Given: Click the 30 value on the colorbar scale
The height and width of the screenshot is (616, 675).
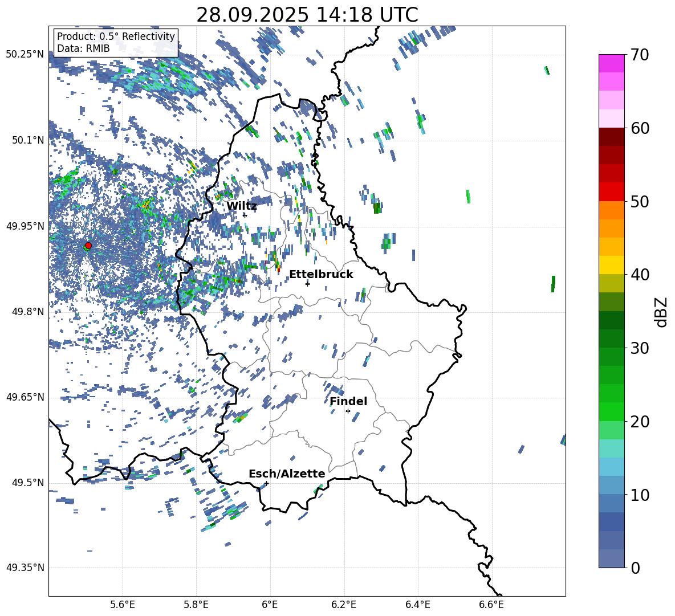Looking at the screenshot, I should click(x=640, y=348).
